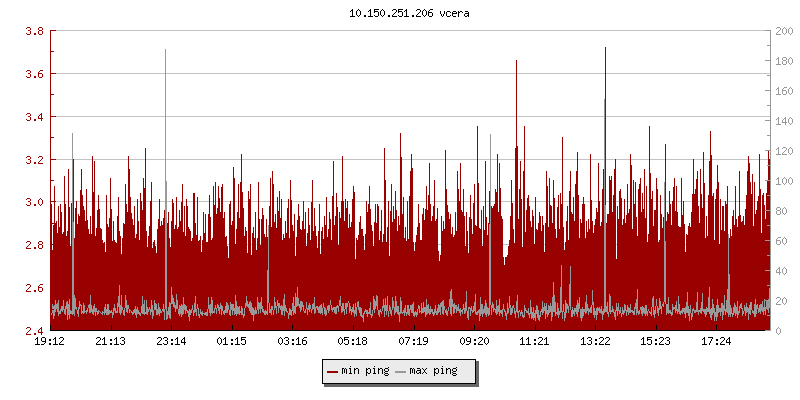Click the gray max ping legend swatch
The image size is (800, 400).
point(401,371)
